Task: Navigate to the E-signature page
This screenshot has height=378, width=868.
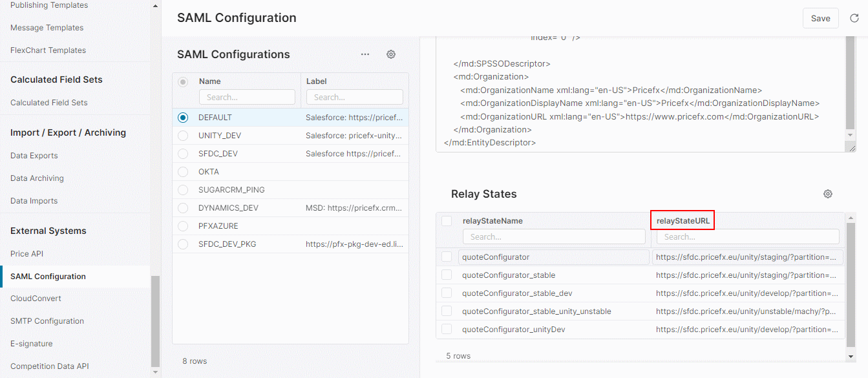Action: click(32, 344)
